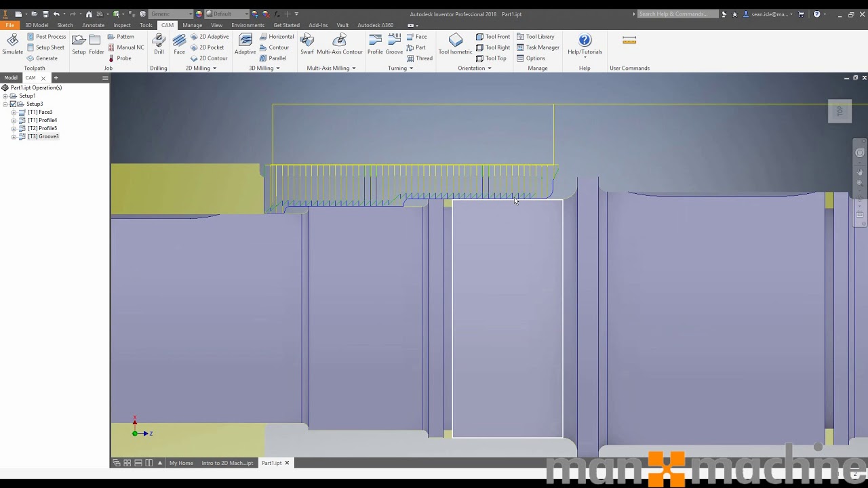This screenshot has width=868, height=488.
Task: Open the File menu
Action: coord(10,25)
